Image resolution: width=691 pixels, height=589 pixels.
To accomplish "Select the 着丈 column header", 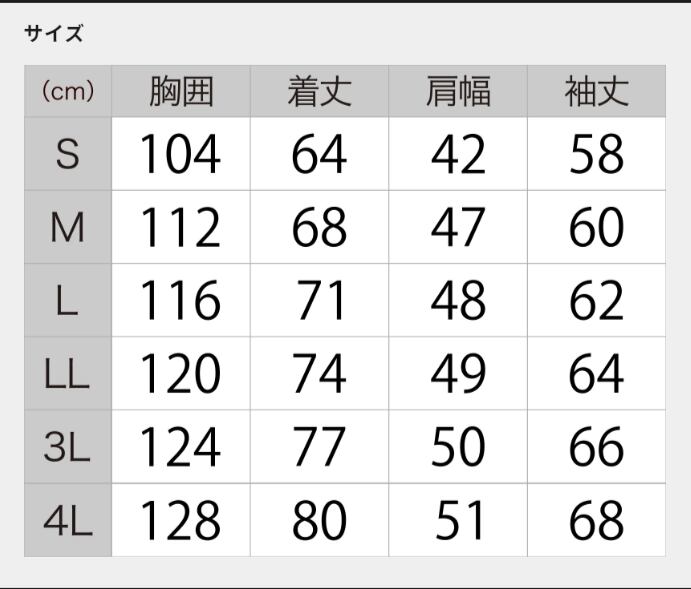I will click(319, 92).
